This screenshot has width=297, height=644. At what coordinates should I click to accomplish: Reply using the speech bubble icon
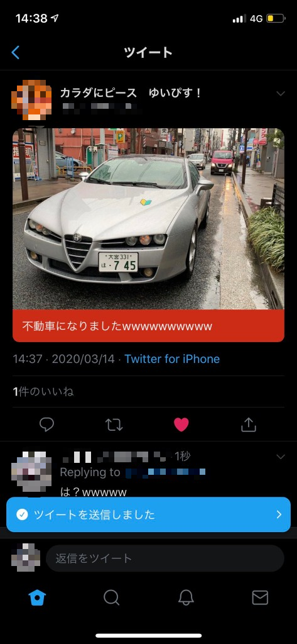[x=46, y=425]
